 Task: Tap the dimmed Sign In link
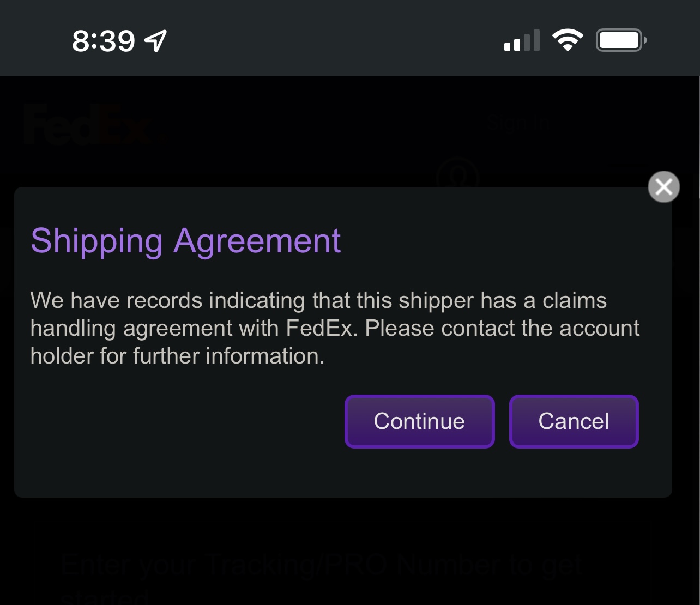(x=518, y=124)
